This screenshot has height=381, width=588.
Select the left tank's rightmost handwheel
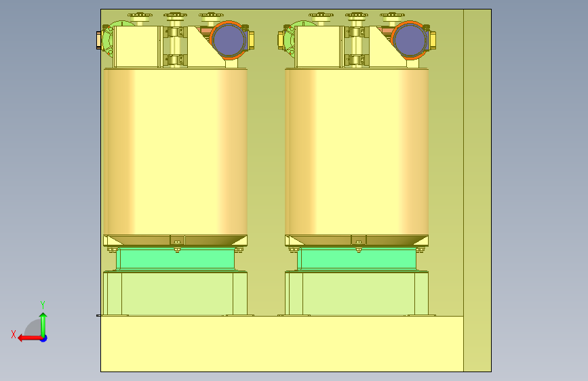click(x=211, y=16)
